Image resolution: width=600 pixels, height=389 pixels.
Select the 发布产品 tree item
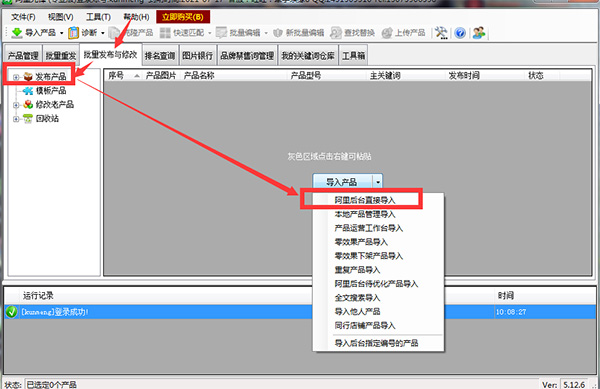[51, 77]
